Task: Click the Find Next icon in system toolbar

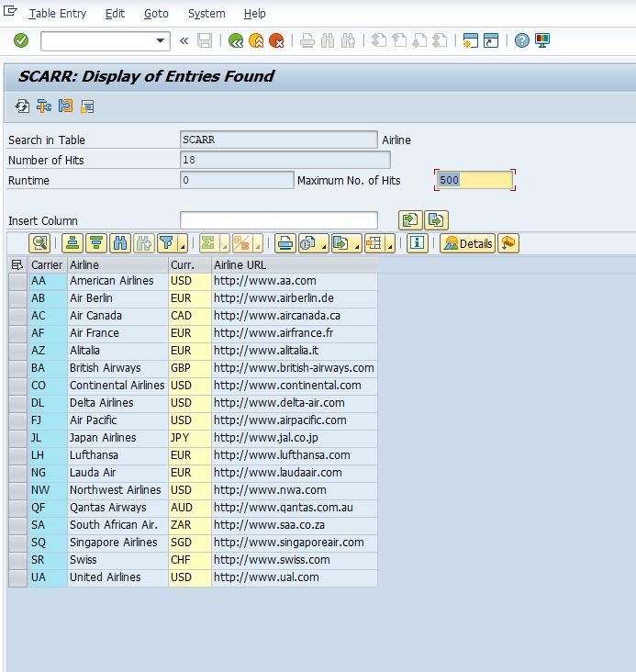Action: (348, 41)
